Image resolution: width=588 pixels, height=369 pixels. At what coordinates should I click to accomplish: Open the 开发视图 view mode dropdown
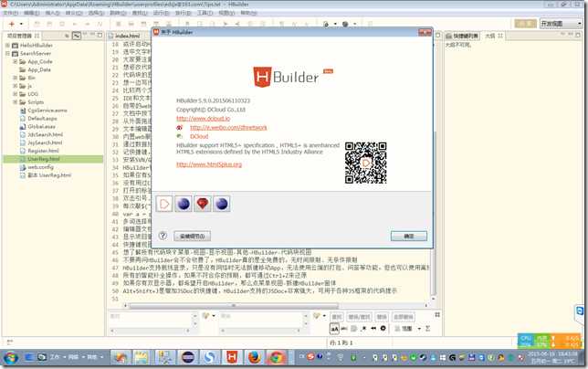[x=561, y=24]
